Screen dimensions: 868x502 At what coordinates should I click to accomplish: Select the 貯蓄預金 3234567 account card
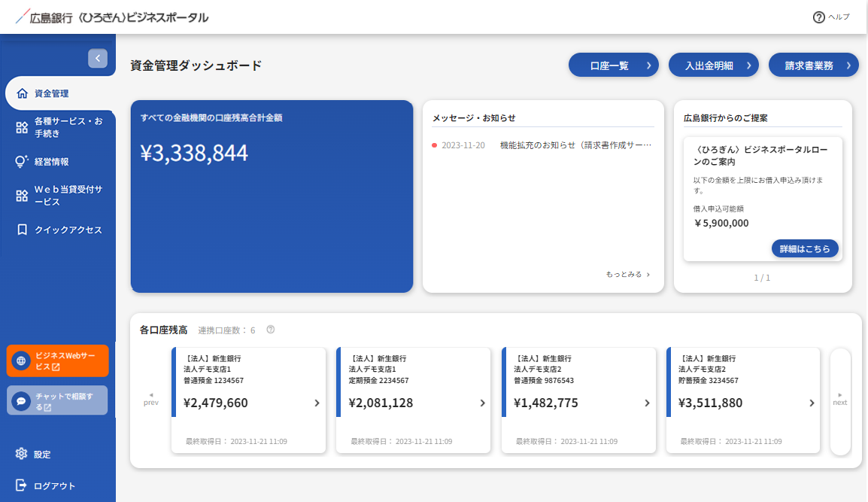743,400
